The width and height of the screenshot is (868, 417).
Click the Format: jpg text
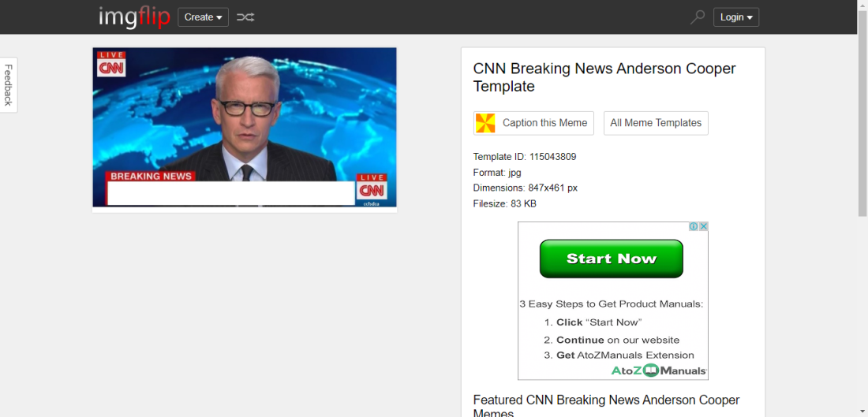point(497,173)
